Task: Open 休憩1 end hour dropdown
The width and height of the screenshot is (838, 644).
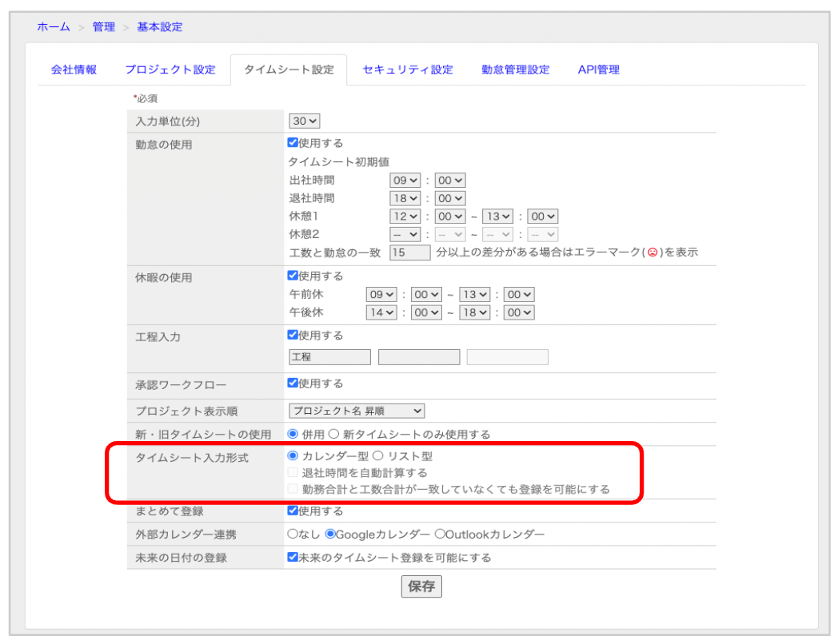Action: coord(497,217)
